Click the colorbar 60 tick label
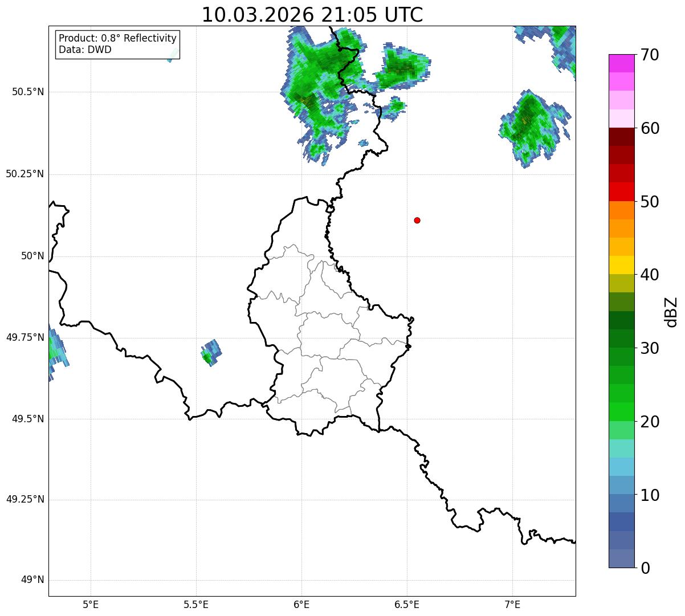This screenshot has height=616, width=685. (x=649, y=128)
